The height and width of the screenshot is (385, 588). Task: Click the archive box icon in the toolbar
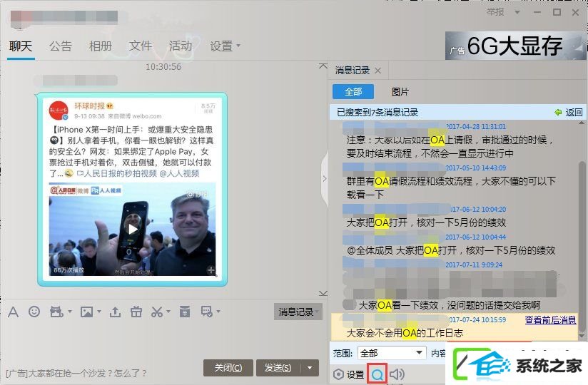click(x=185, y=312)
